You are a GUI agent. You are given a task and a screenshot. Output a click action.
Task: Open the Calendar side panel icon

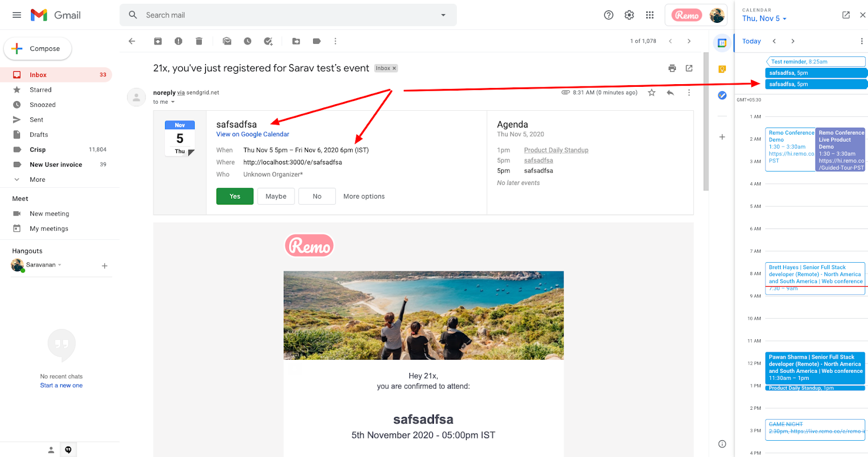pos(722,43)
